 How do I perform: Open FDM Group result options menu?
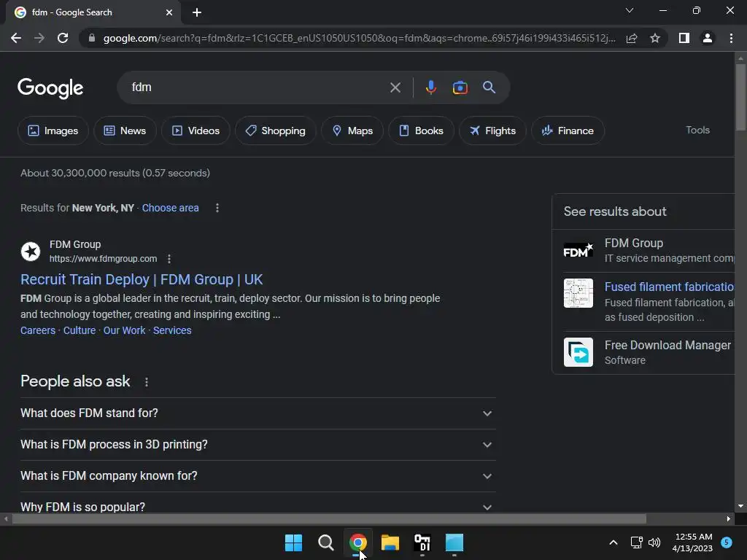(x=169, y=259)
